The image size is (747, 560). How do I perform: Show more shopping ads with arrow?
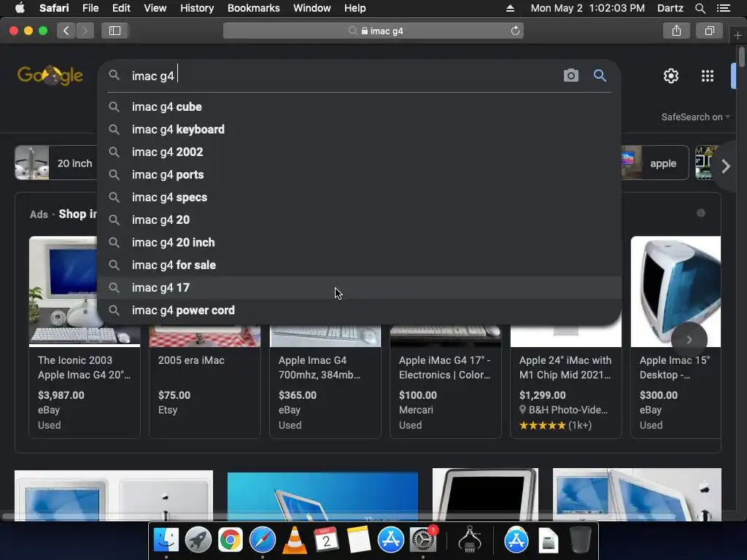(x=689, y=340)
